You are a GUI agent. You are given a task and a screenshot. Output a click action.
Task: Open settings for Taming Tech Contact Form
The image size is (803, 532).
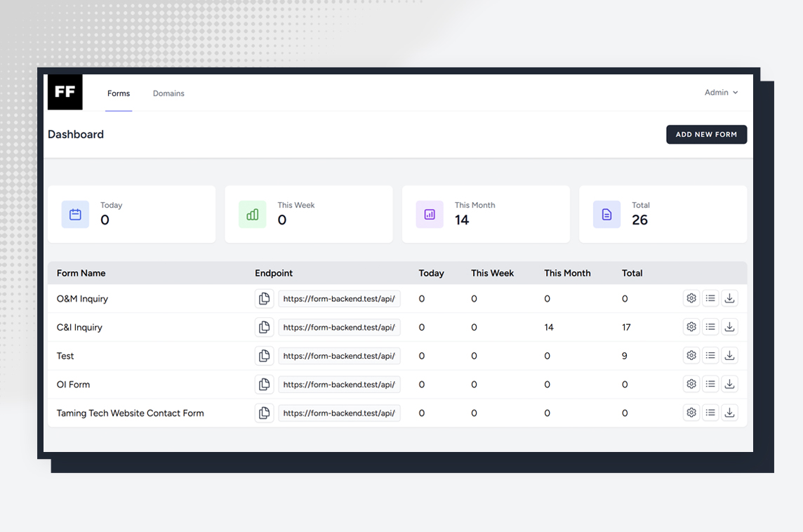click(x=691, y=413)
